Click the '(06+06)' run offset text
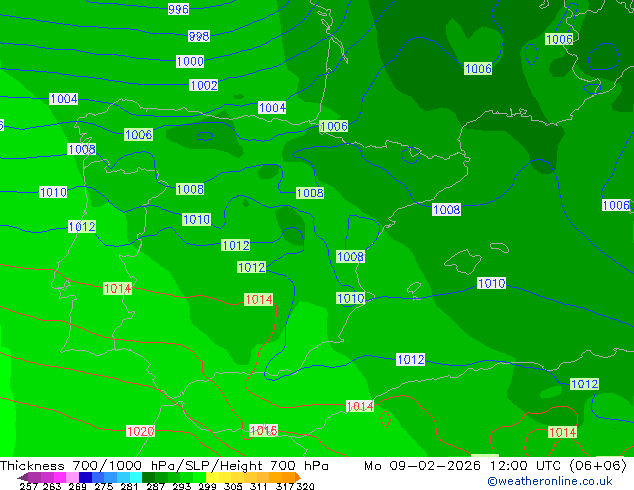 coord(598,466)
